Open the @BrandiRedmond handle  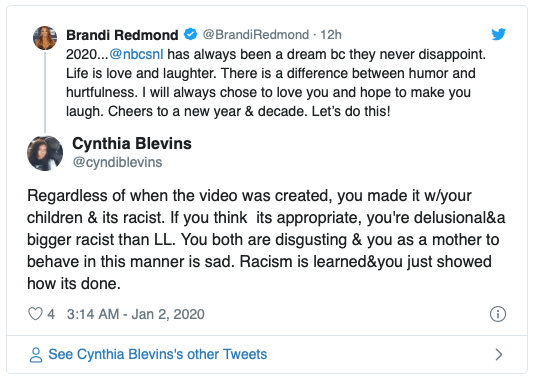[x=256, y=35]
